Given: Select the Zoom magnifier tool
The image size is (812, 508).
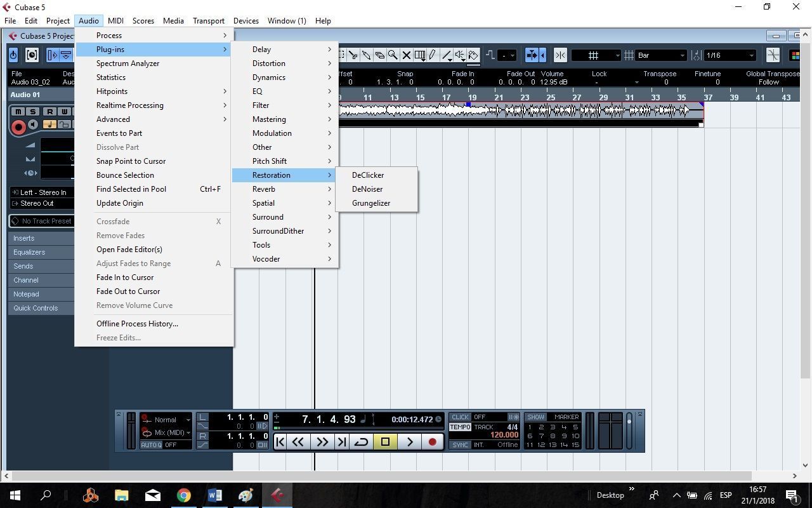Looking at the screenshot, I should (393, 55).
